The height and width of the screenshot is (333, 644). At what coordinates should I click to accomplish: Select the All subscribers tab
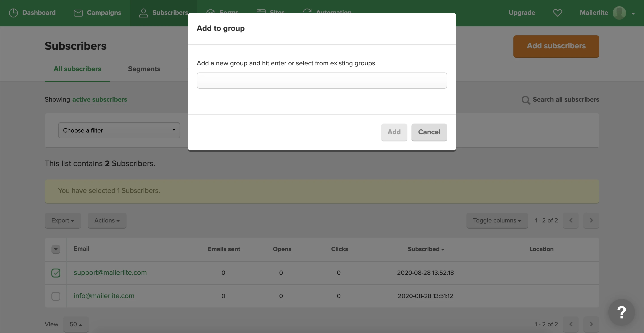[x=77, y=69]
